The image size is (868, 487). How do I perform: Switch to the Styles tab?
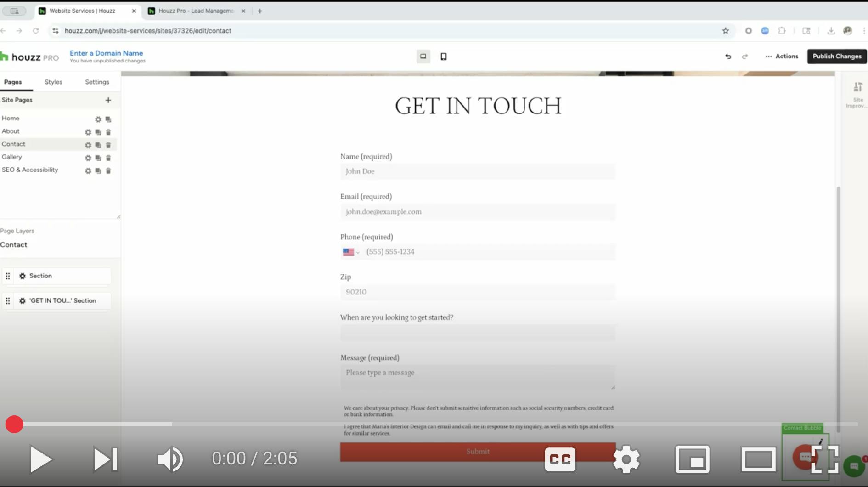53,82
